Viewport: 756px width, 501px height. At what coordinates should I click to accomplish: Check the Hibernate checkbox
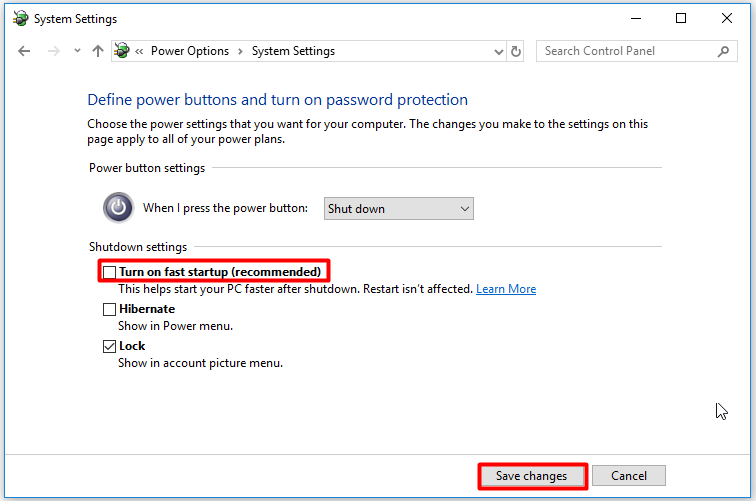click(x=109, y=309)
